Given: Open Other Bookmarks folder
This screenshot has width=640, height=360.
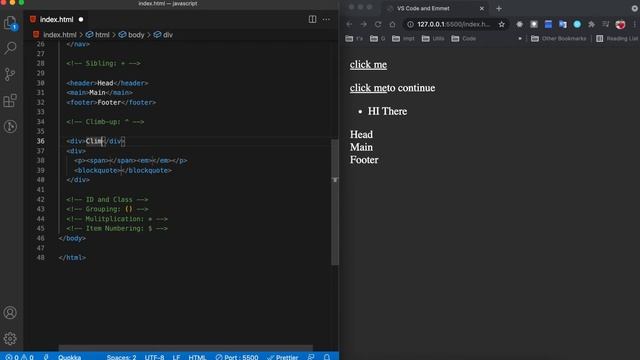Looking at the screenshot, I should pos(559,38).
